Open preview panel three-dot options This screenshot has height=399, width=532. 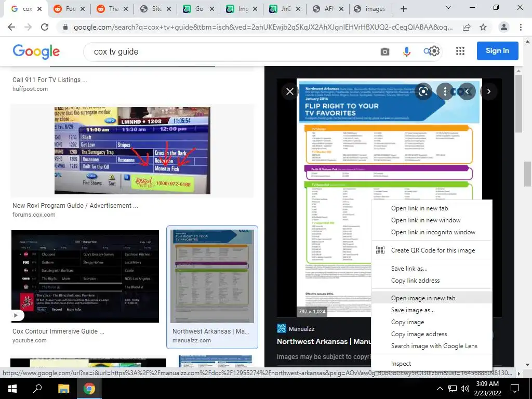coord(445,91)
